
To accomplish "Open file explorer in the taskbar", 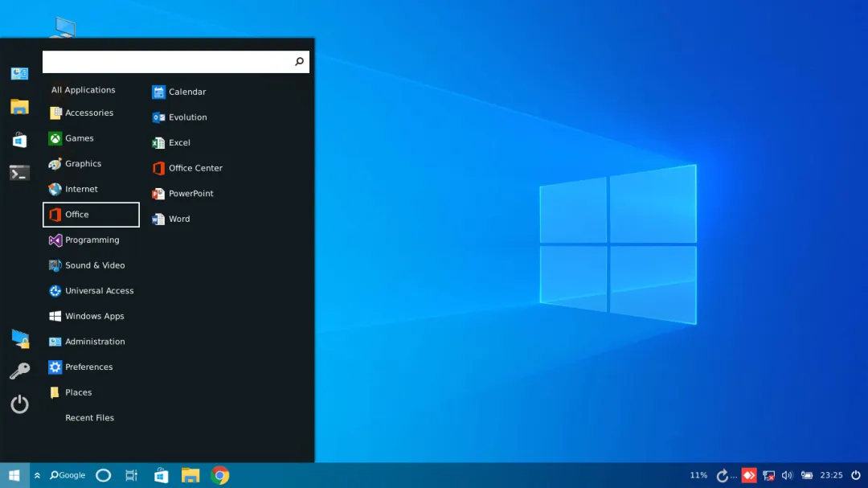I will point(190,476).
